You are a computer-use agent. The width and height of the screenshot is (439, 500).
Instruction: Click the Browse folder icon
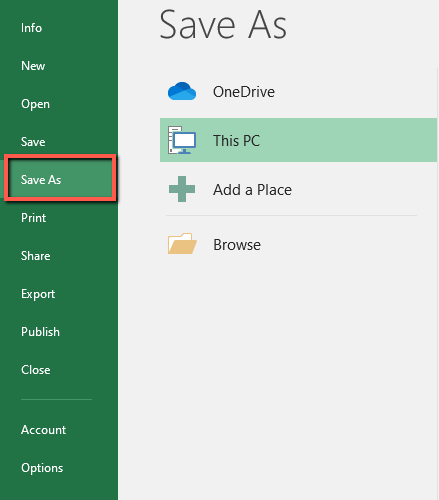182,244
